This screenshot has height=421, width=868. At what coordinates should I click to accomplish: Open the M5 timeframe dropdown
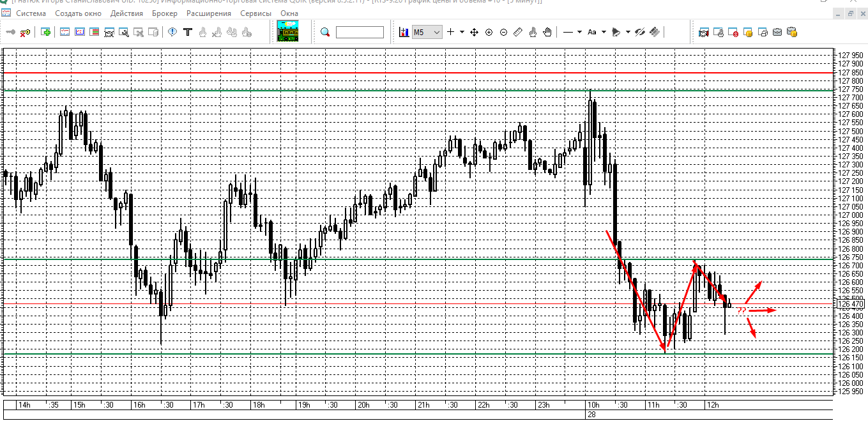427,32
